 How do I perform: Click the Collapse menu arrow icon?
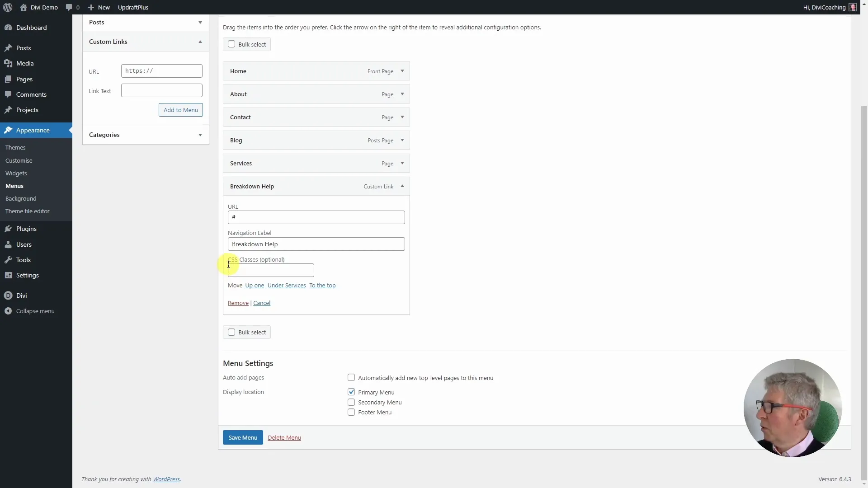point(8,311)
